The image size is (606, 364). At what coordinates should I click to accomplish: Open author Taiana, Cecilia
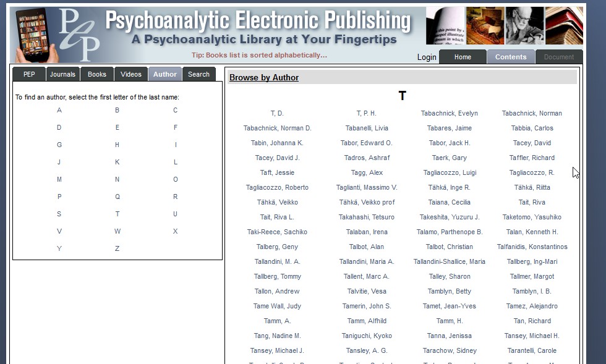(450, 202)
